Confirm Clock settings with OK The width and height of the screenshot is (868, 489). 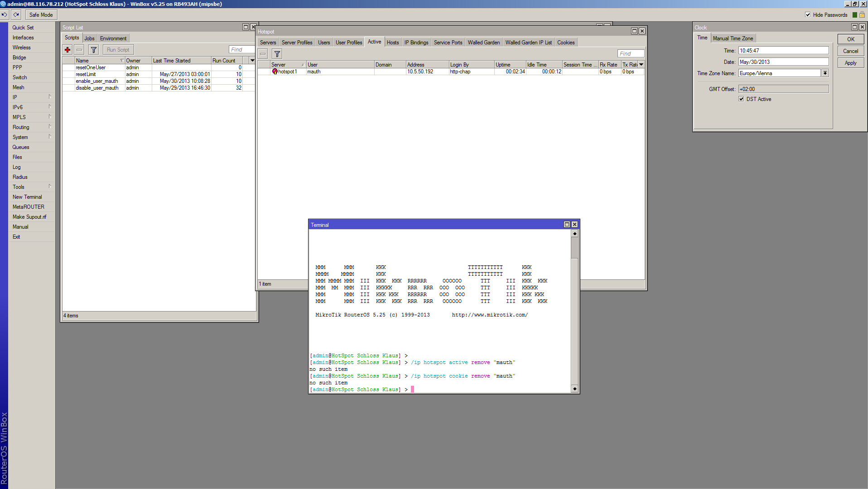click(851, 39)
